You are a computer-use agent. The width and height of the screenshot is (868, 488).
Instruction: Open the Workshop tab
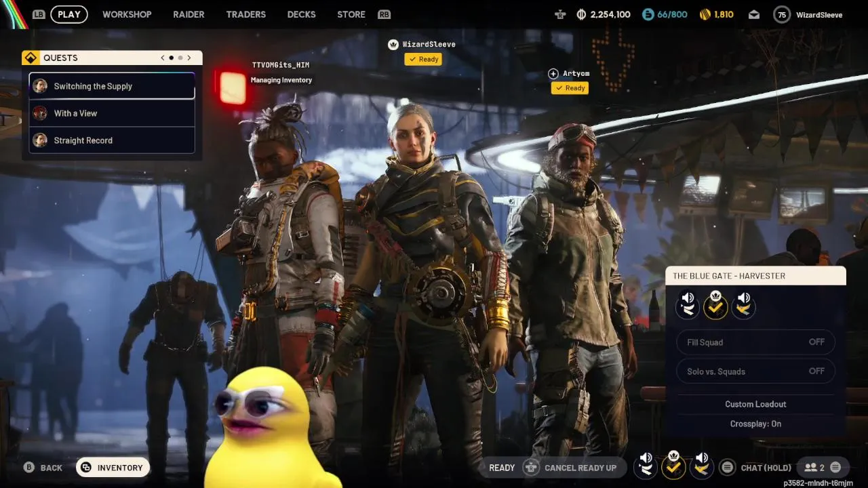[x=127, y=14]
